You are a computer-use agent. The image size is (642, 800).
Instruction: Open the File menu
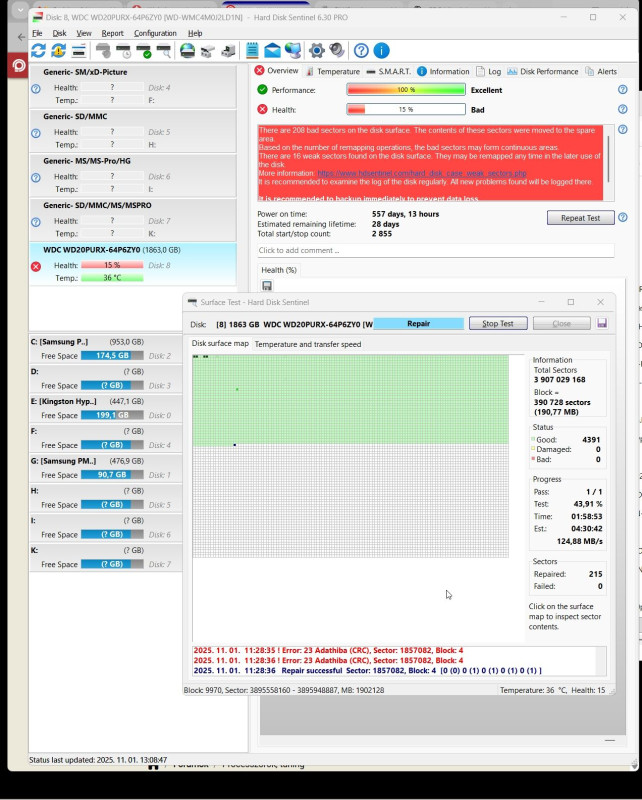(x=37, y=33)
